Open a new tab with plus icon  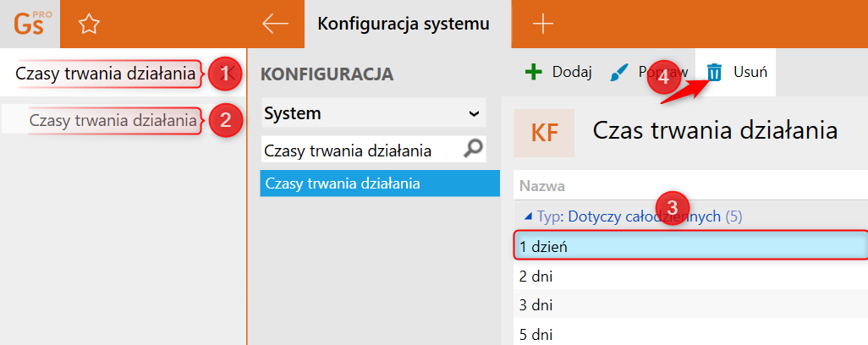(542, 24)
